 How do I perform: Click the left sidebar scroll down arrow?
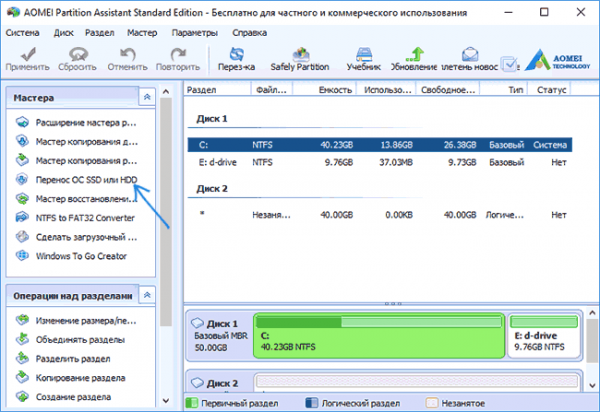tap(166, 401)
